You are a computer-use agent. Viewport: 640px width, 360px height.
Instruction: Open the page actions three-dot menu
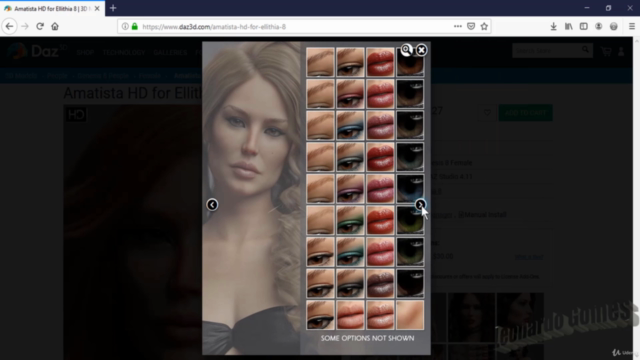pyautogui.click(x=458, y=27)
